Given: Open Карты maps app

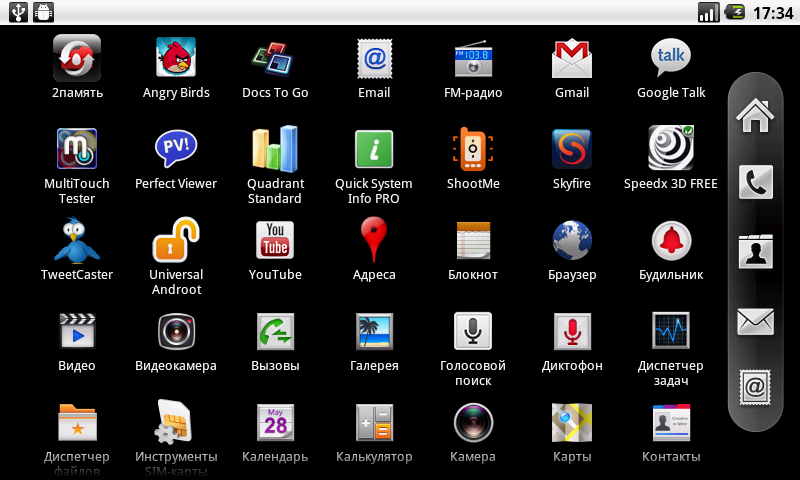Looking at the screenshot, I should click(572, 422).
